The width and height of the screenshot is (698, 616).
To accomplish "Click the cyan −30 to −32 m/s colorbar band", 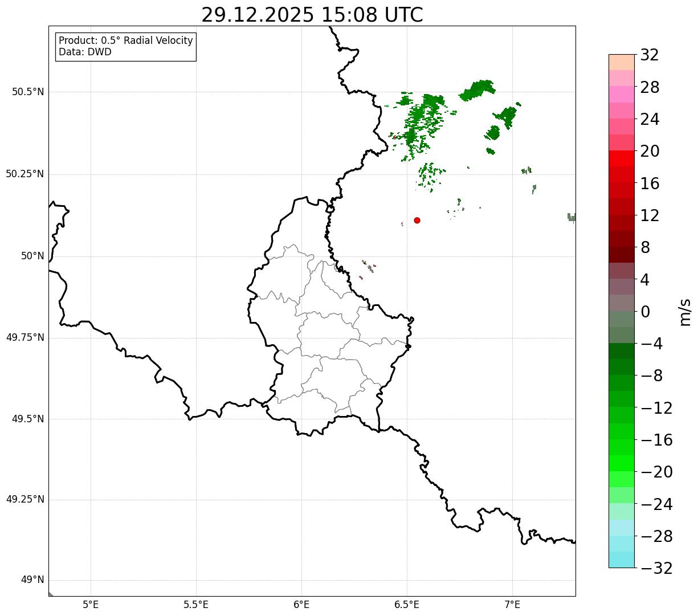I will point(622,560).
